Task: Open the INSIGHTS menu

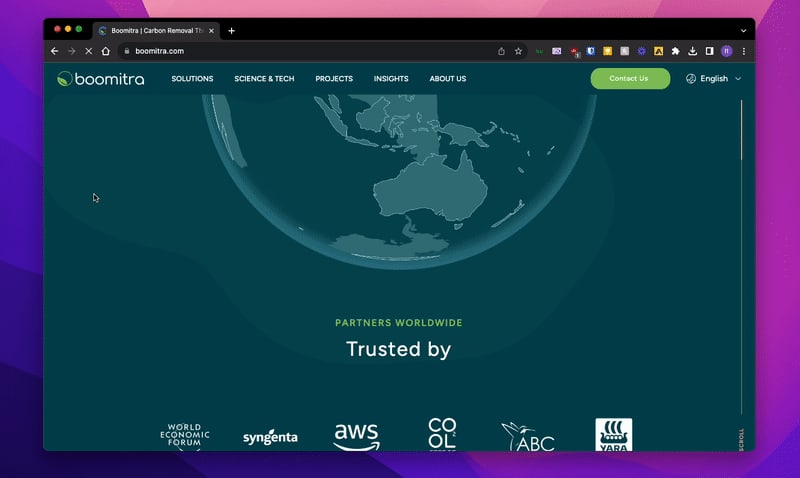Action: [391, 79]
